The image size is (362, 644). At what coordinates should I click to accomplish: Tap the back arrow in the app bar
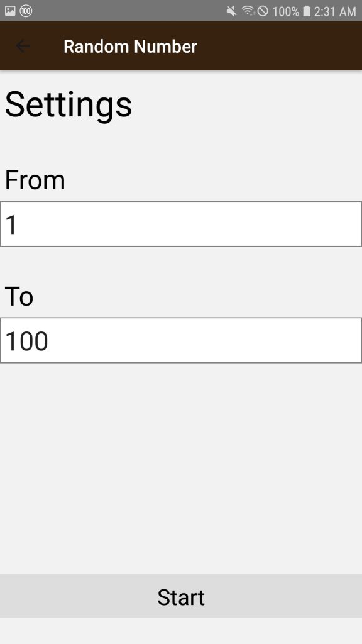tap(23, 46)
